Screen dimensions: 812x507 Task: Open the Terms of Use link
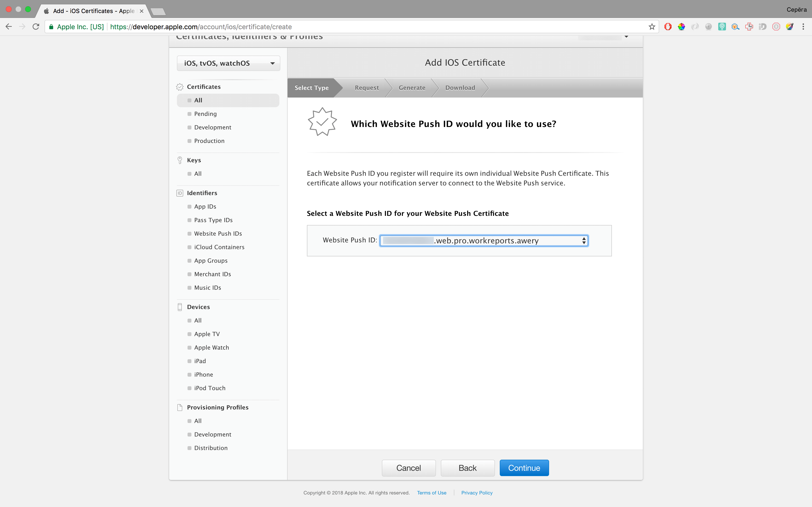(432, 493)
